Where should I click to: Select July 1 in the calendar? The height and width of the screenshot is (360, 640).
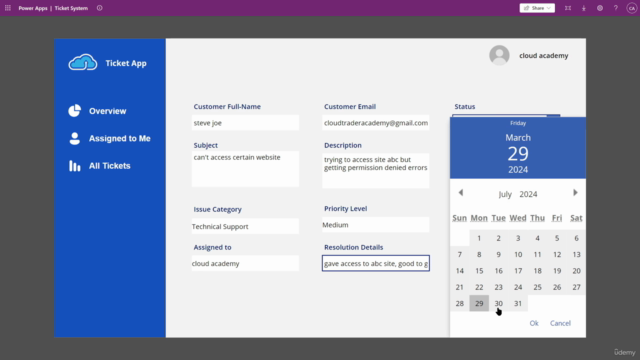click(x=479, y=238)
